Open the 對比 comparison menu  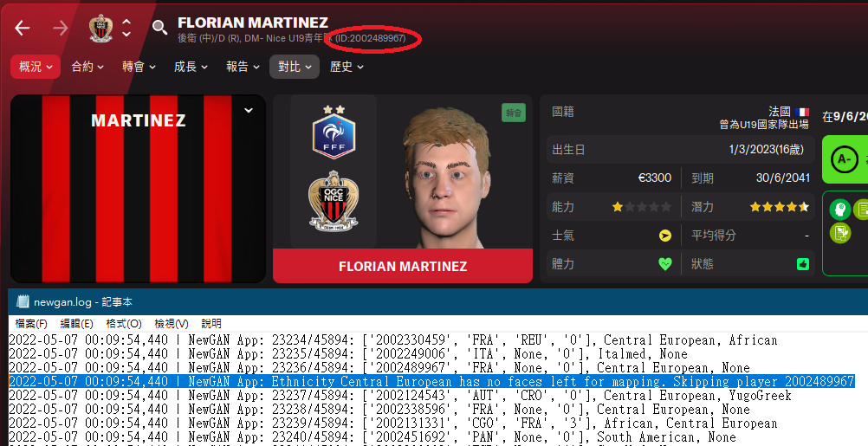295,67
